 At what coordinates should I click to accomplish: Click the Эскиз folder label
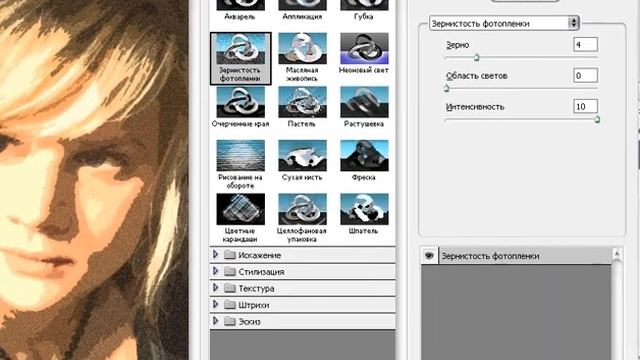tap(249, 322)
